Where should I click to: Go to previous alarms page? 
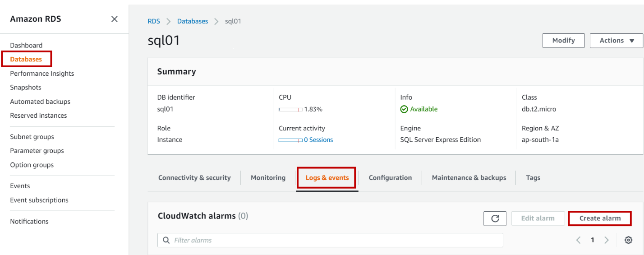point(579,240)
